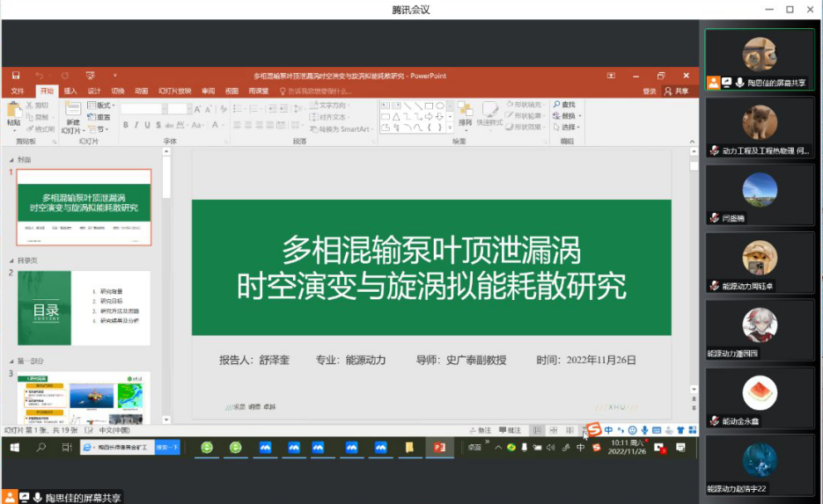Screen dimensions: 823x504
Task: Toggle Italic formatting in font group
Action: (x=136, y=125)
